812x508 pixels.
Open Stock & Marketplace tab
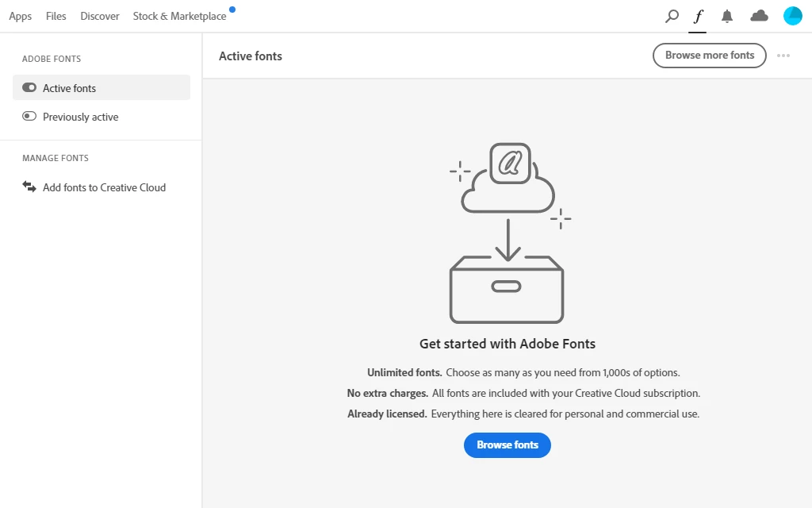(x=180, y=16)
